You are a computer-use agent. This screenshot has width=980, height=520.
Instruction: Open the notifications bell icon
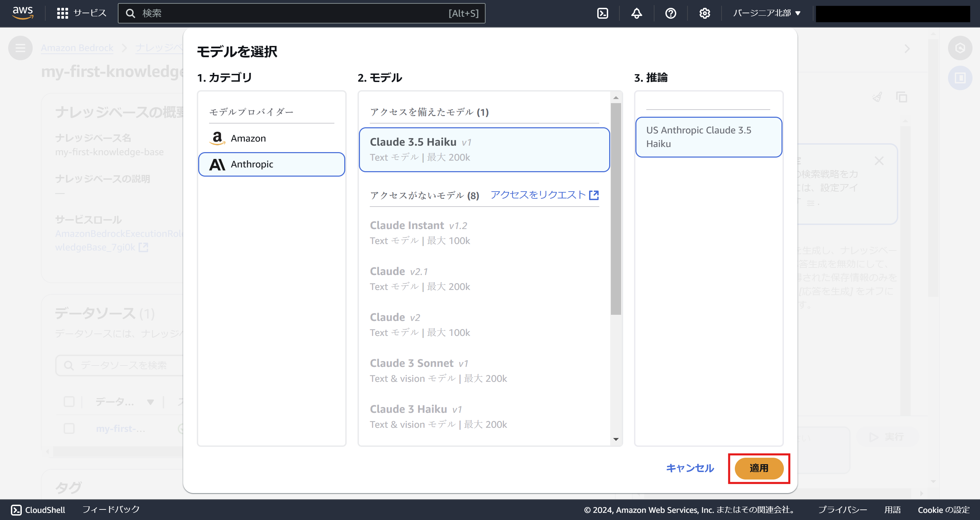coord(636,13)
